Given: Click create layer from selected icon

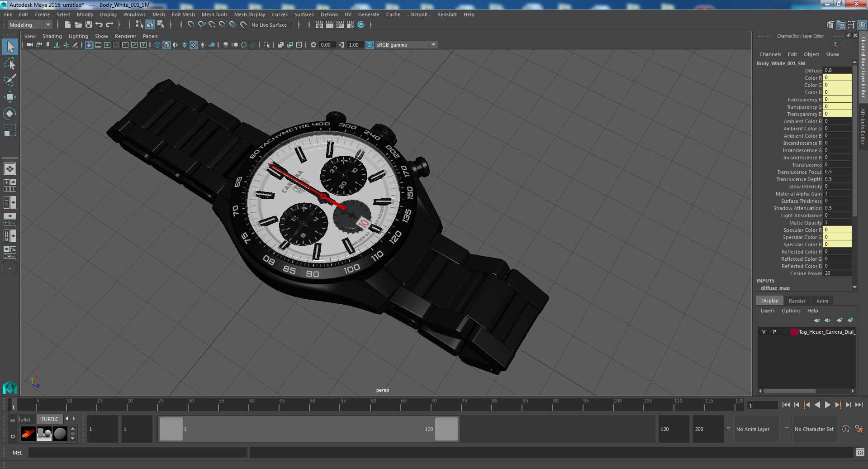Looking at the screenshot, I should click(850, 320).
